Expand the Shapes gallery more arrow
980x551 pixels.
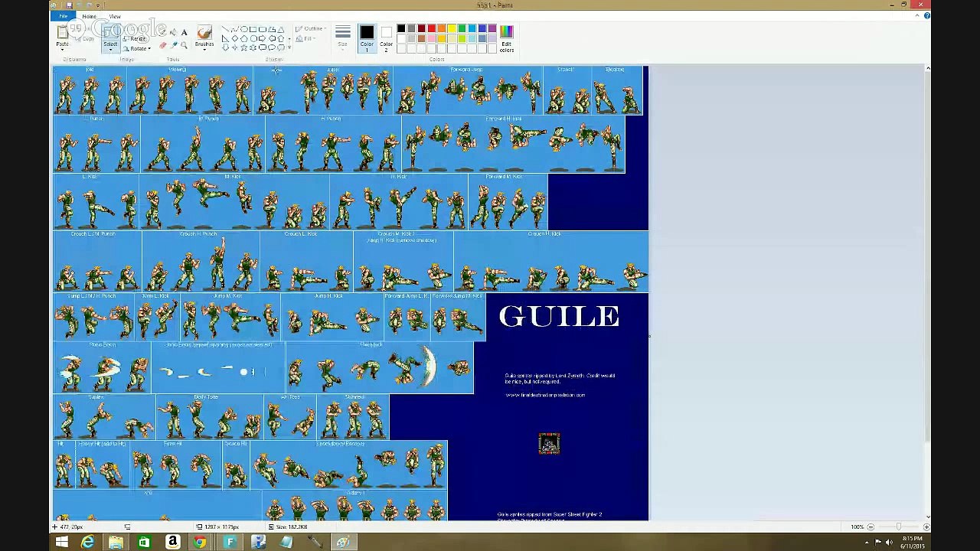tap(289, 47)
